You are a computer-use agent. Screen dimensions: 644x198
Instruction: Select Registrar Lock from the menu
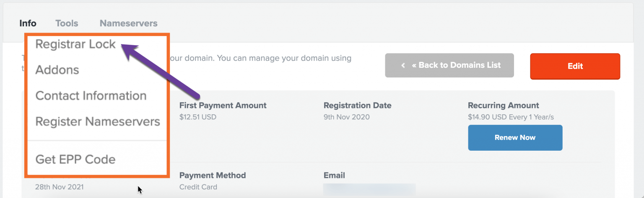(x=75, y=44)
